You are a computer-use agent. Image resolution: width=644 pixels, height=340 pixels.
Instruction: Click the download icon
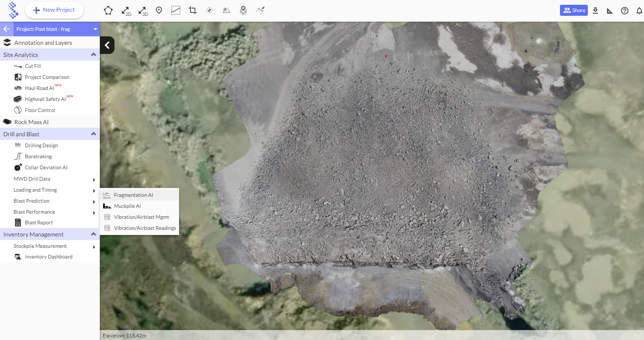point(595,11)
